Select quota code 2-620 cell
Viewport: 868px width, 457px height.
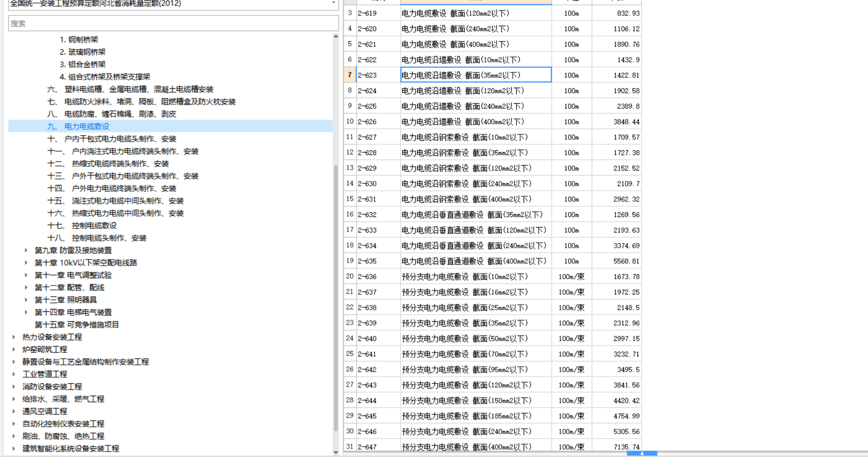(x=379, y=29)
